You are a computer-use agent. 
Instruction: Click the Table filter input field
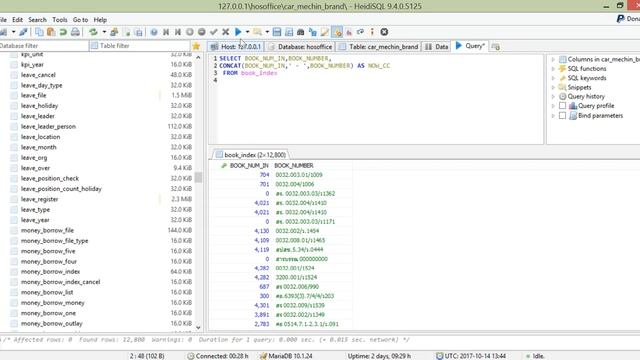tap(139, 46)
